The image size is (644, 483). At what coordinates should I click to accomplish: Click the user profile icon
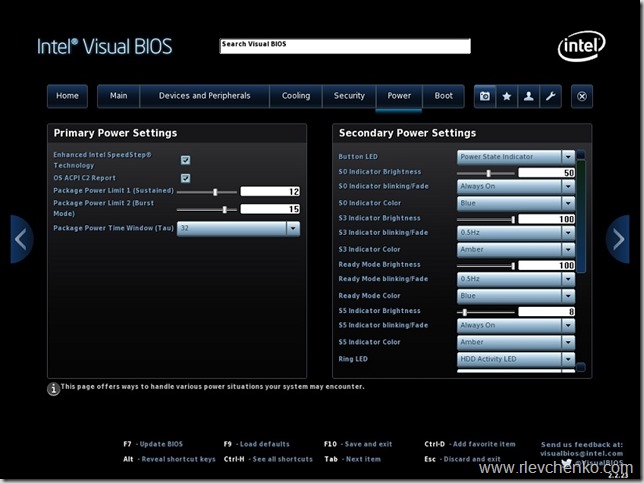[x=529, y=96]
